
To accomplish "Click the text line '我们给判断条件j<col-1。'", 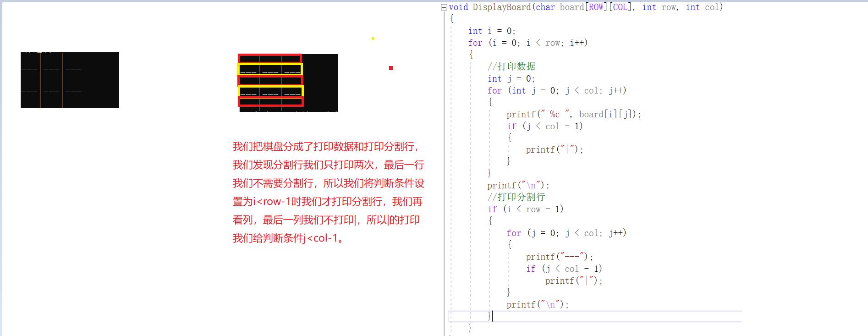I will [x=289, y=238].
